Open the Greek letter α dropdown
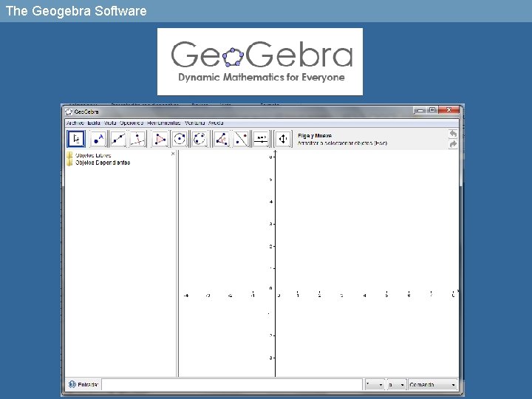The width and height of the screenshot is (532, 399). click(396, 385)
